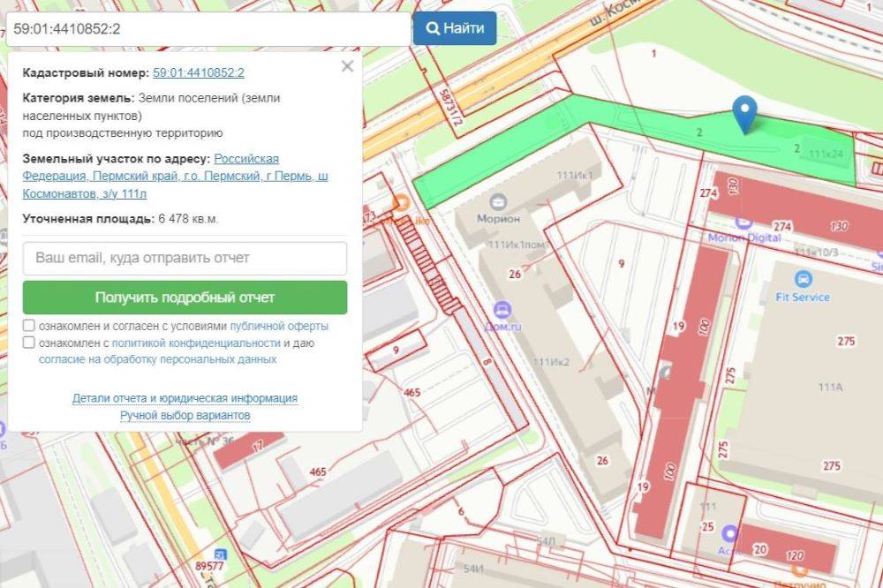Viewport: 883px width, 588px height.
Task: Click the Morion Digital POI icon
Action: [743, 222]
